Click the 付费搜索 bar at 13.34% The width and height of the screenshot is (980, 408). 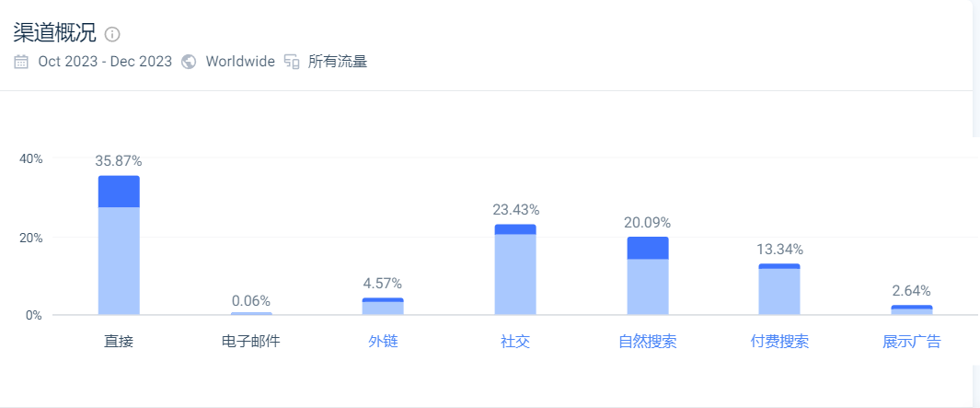pos(779,289)
